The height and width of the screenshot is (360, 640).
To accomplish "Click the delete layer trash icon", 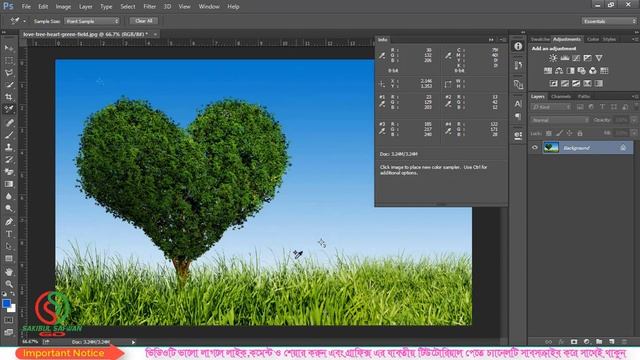I will [x=624, y=342].
